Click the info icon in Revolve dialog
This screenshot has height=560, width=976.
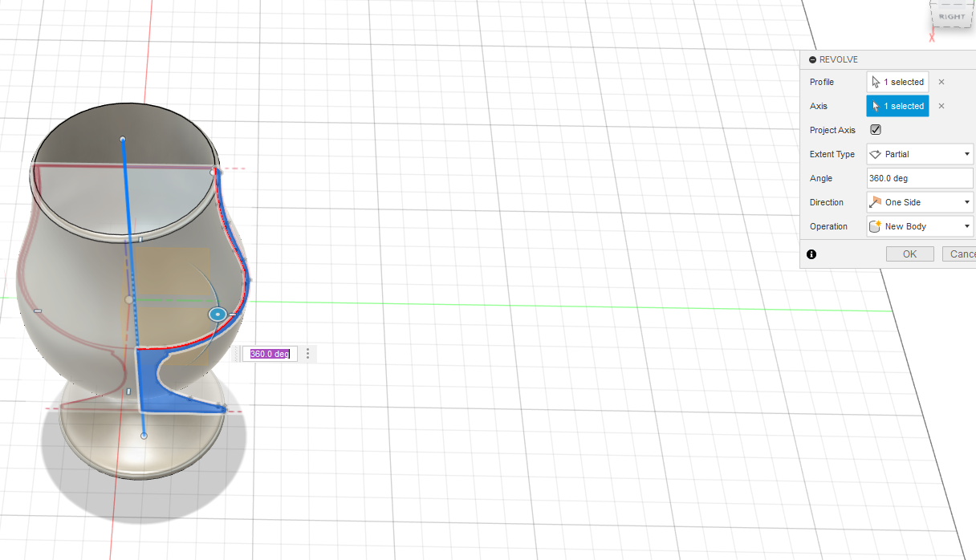[x=811, y=254]
